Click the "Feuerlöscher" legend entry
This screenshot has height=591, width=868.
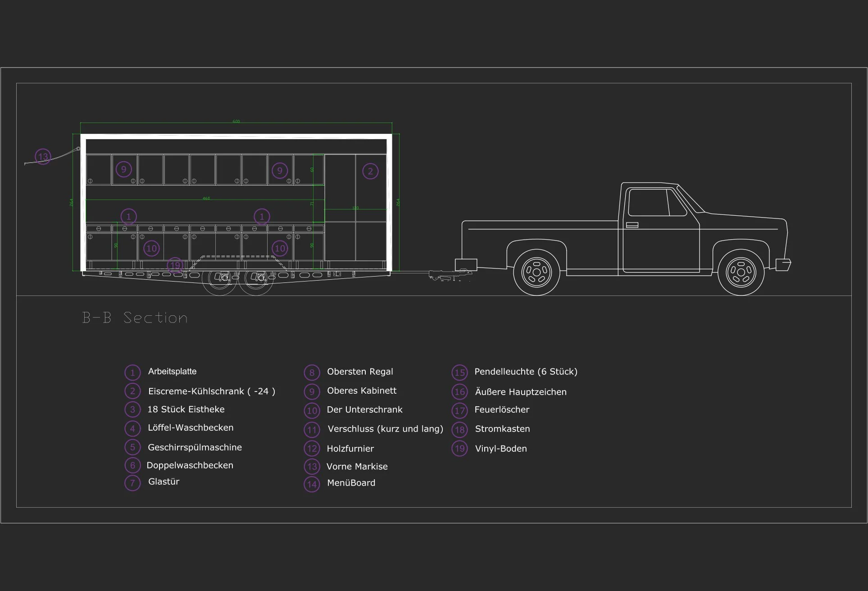click(x=502, y=409)
